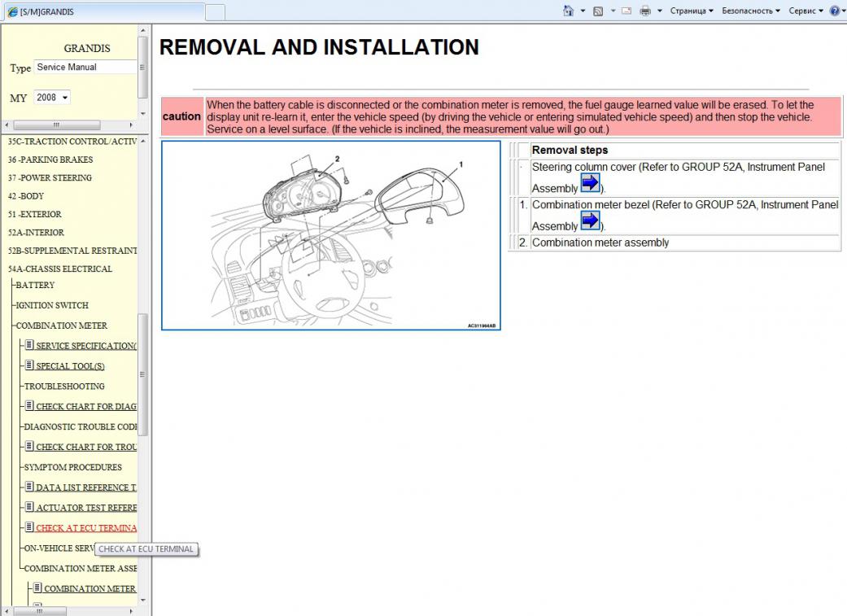This screenshot has width=847, height=616.
Task: Click the Print toolbar icon
Action: pos(645,11)
